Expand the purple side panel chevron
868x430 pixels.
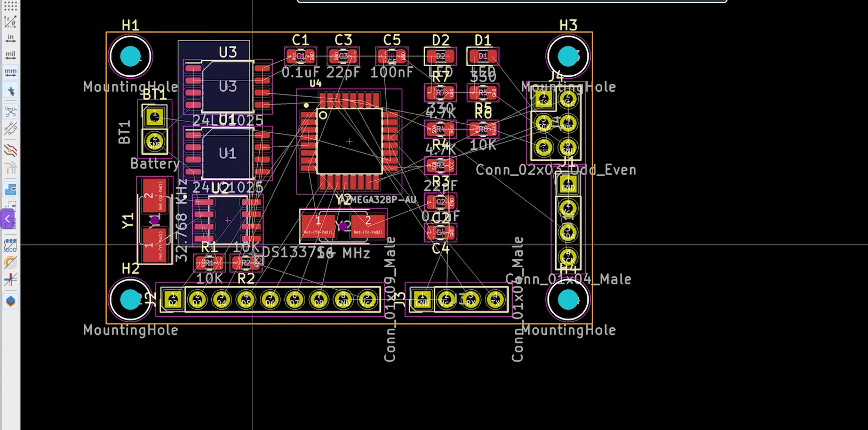pos(7,219)
